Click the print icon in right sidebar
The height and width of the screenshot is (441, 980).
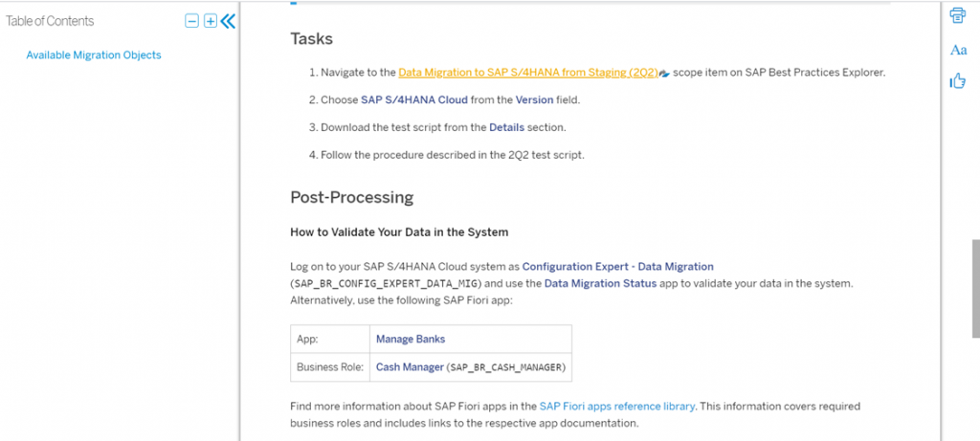tap(957, 15)
